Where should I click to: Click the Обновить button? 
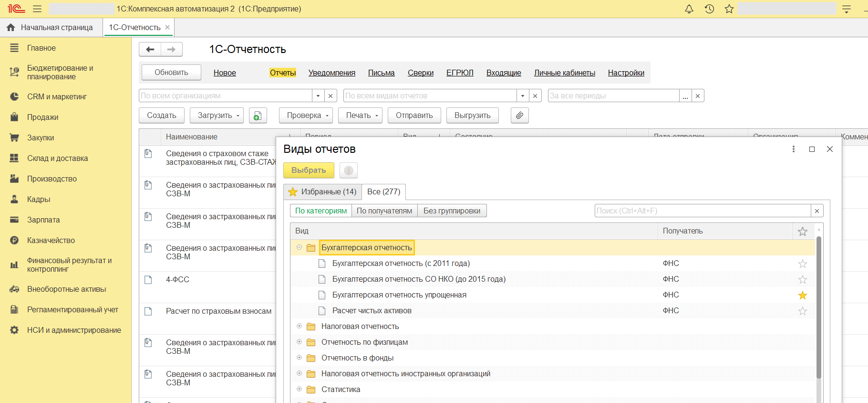tap(171, 72)
